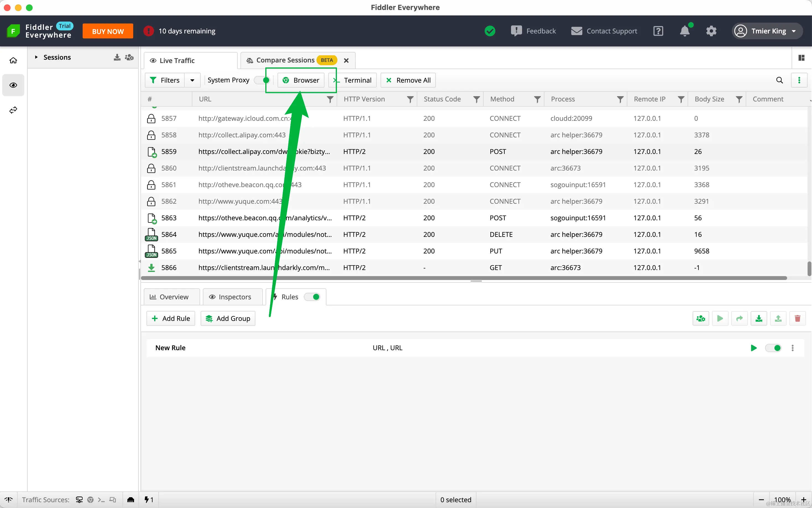This screenshot has width=812, height=508.
Task: Click the red delete rules trash icon
Action: [x=797, y=318]
